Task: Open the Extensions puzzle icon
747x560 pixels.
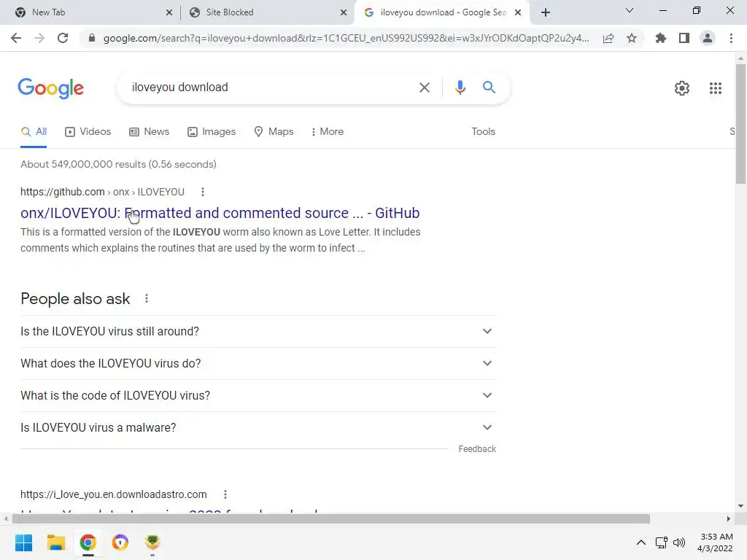Action: coord(661,38)
